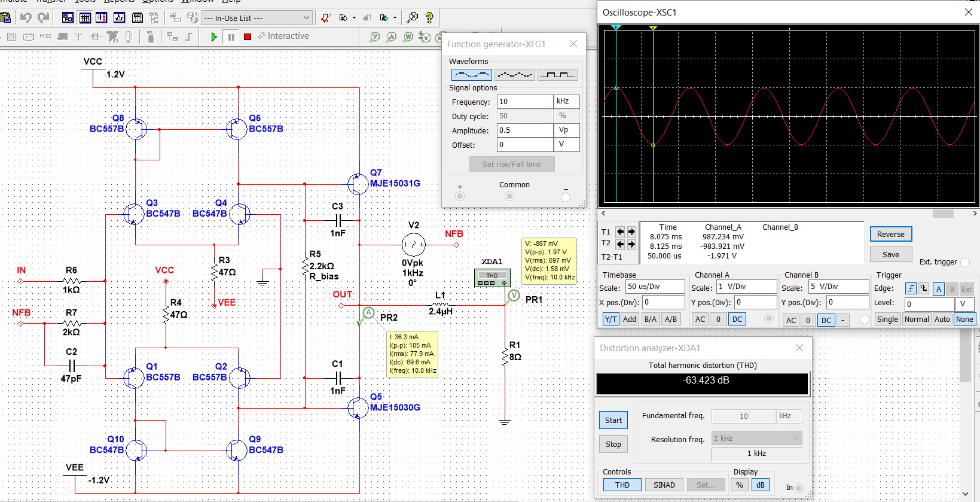Place electromechanical motor component icon
The image size is (980, 502).
[96, 36]
